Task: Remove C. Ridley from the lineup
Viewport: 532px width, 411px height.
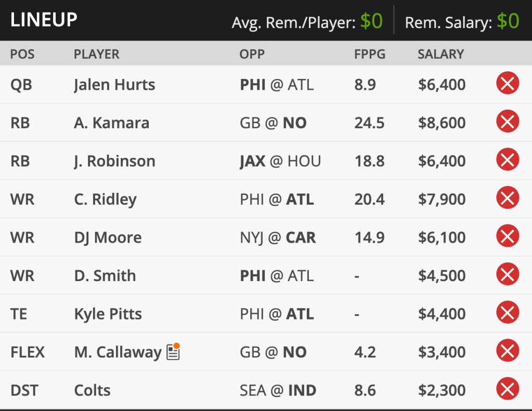Action: [508, 199]
